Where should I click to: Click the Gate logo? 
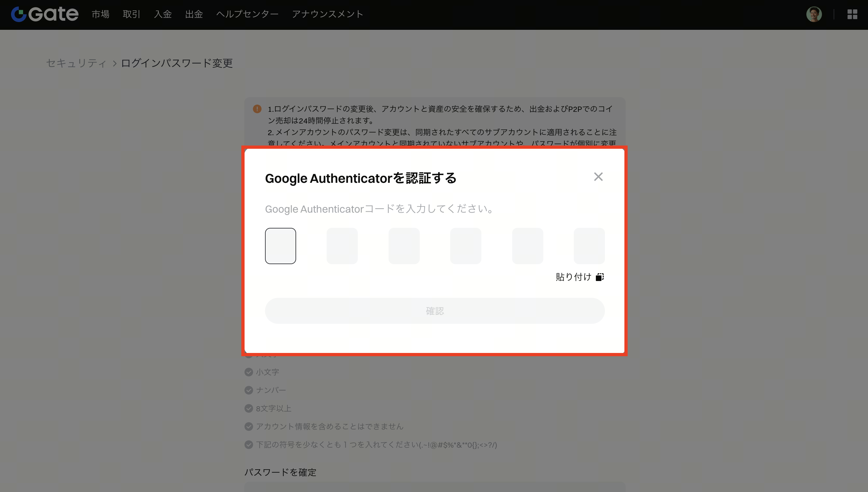[x=45, y=14]
